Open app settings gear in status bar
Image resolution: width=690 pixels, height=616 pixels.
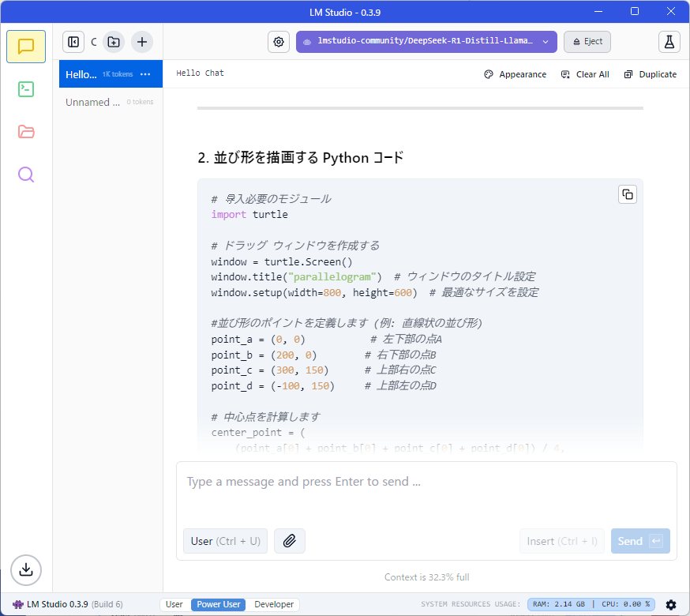(670, 605)
